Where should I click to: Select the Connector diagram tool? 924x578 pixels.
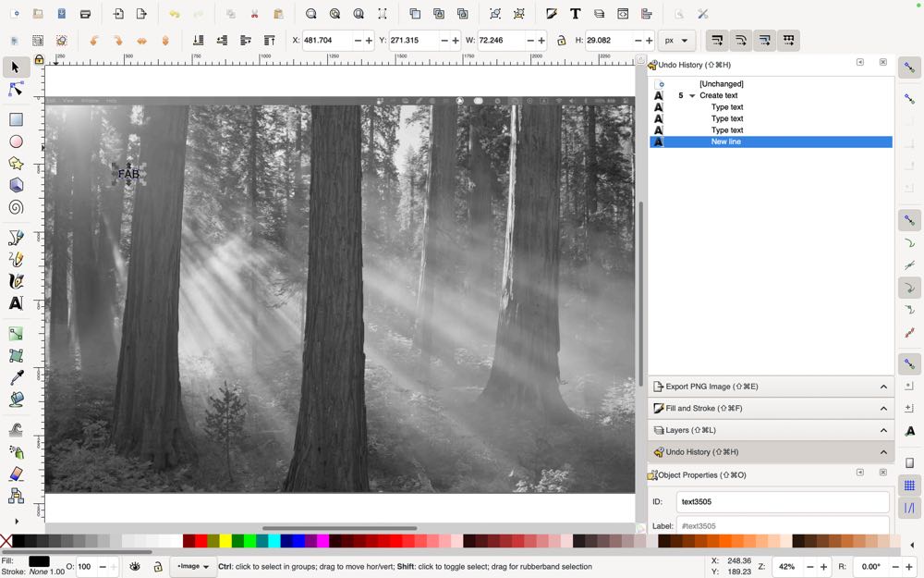pyautogui.click(x=16, y=496)
